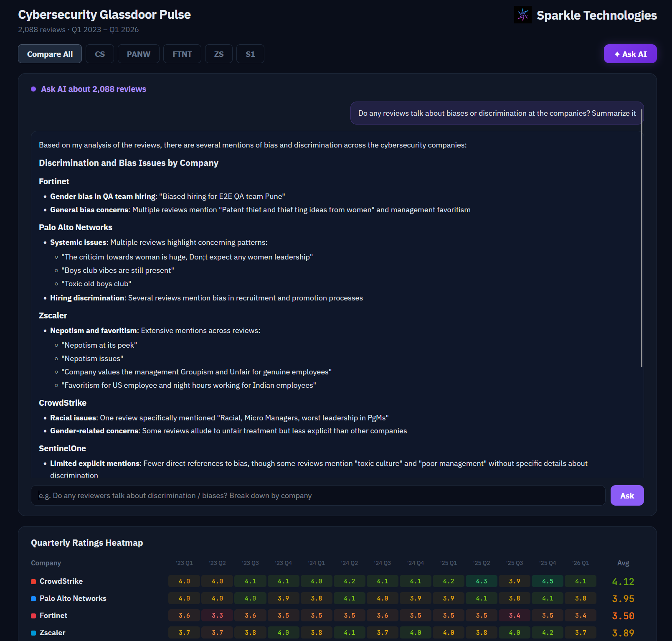Click Zscaler row label in heatmap

pos(53,633)
